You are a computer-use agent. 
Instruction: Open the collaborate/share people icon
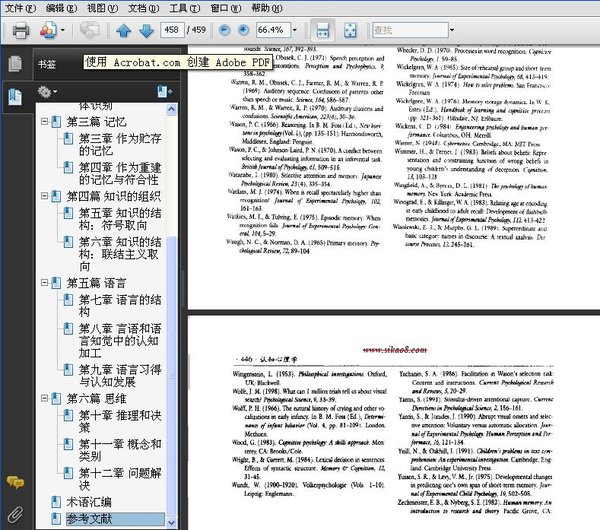[x=49, y=30]
